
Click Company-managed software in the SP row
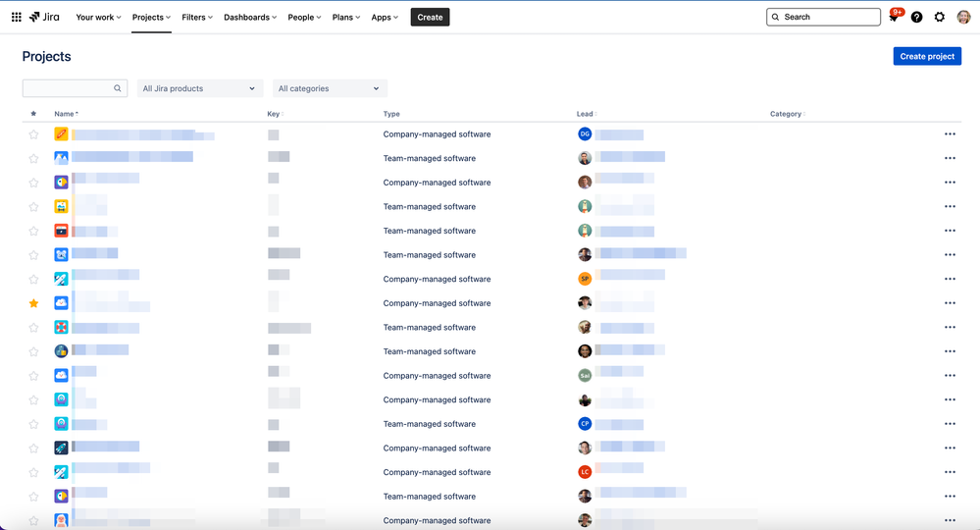click(x=437, y=280)
